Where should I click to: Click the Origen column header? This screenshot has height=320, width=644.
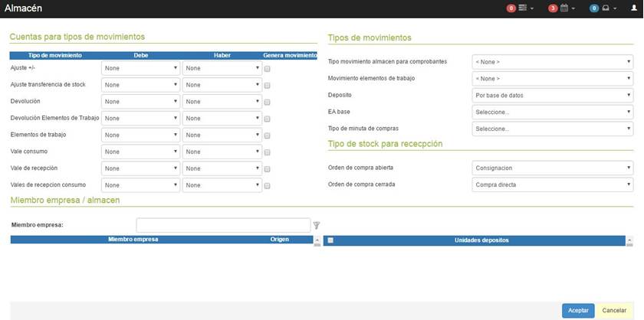[279, 239]
